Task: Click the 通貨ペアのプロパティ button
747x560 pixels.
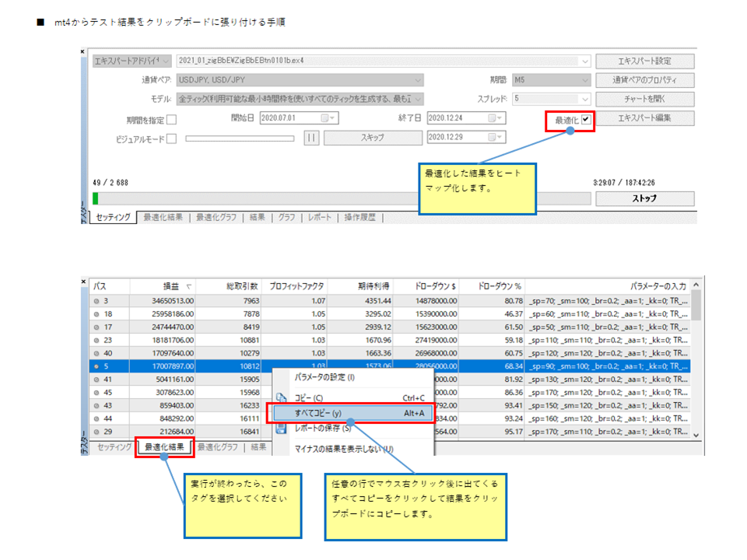Action: click(644, 80)
